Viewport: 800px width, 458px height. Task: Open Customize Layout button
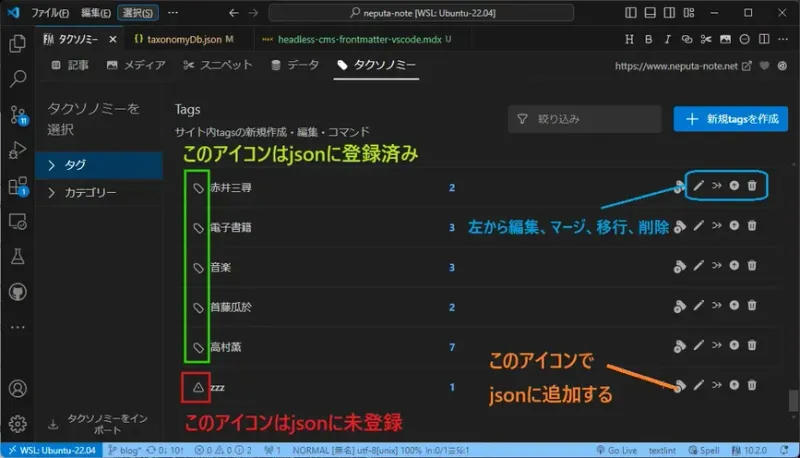pos(689,13)
